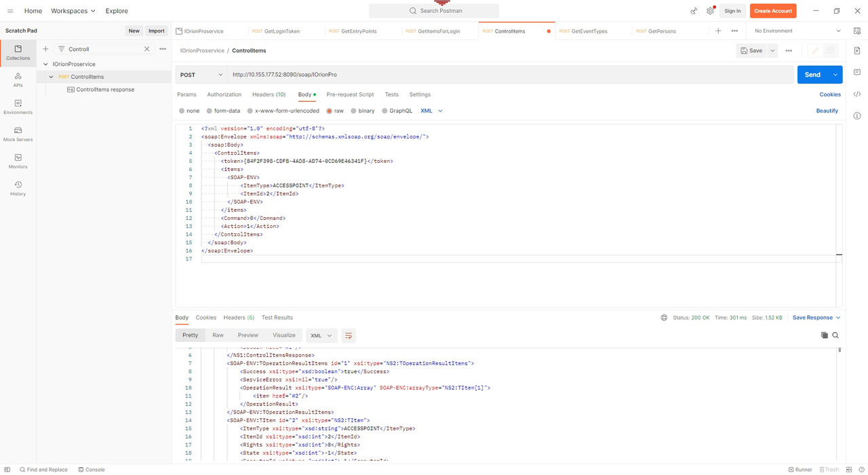868x475 pixels.
Task: Collapse the IOrionProservice collection
Action: 45,64
